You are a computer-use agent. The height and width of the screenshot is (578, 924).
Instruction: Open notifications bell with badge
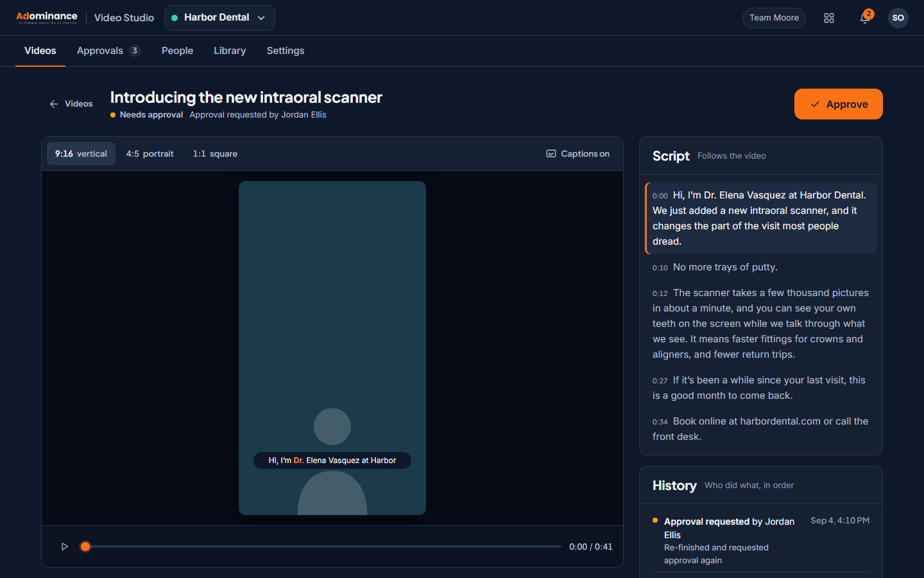(x=865, y=18)
